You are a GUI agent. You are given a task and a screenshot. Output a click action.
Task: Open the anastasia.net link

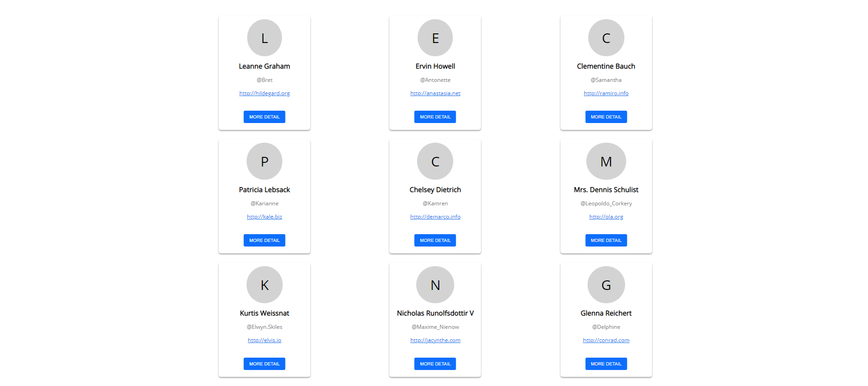(x=435, y=93)
